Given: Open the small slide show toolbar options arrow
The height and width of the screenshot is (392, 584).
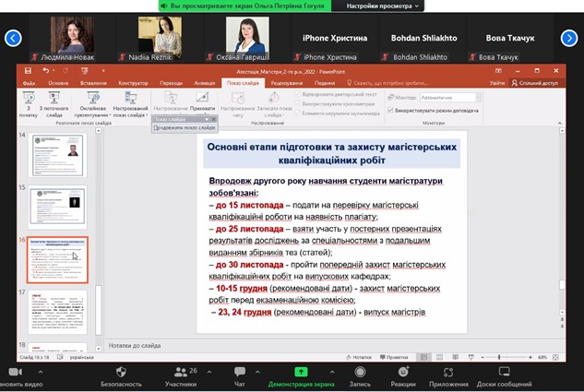Looking at the screenshot, I should [x=207, y=119].
